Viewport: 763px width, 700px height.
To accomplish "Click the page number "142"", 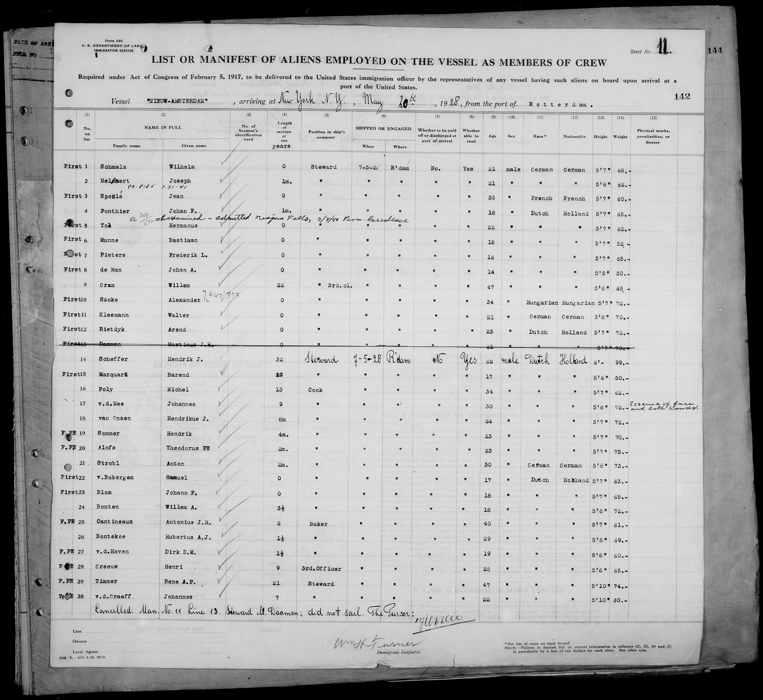I will (x=682, y=97).
